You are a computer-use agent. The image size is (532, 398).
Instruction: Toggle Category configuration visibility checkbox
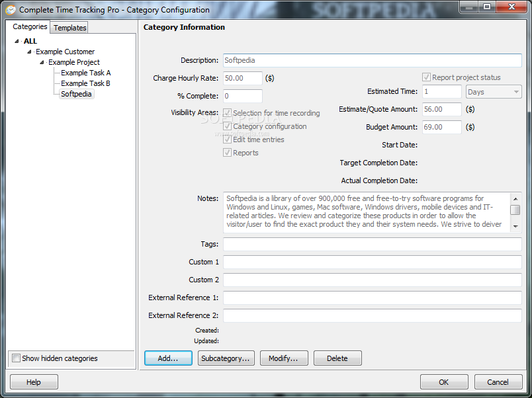(x=228, y=126)
